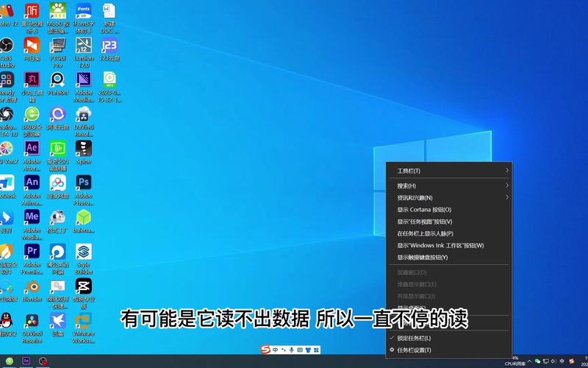Open the OBS Studio desktop shortcut

(x=7, y=52)
